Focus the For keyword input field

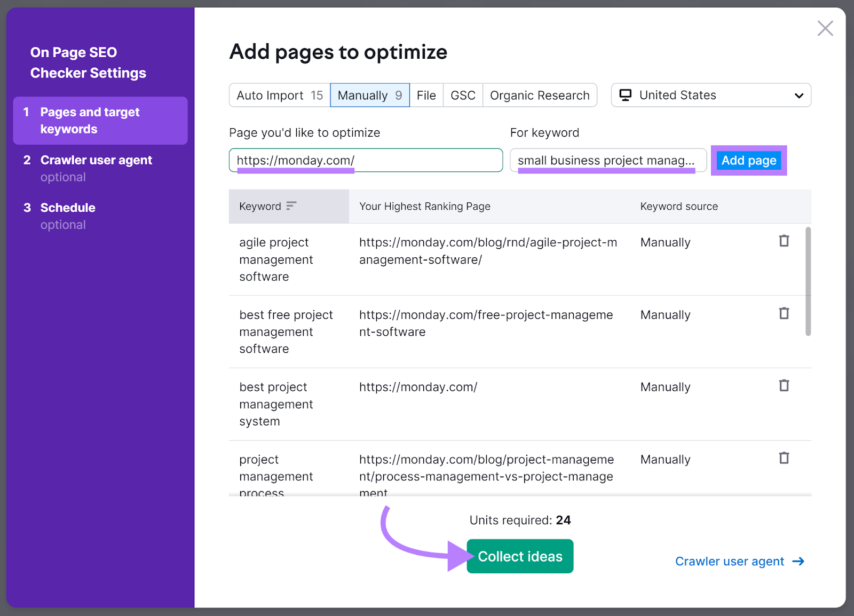[x=608, y=160]
